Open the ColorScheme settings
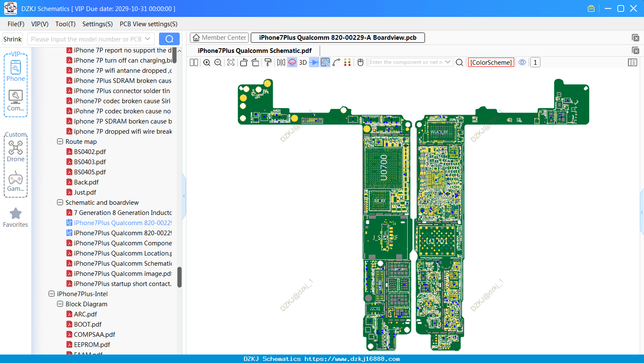This screenshot has height=363, width=644. click(491, 62)
